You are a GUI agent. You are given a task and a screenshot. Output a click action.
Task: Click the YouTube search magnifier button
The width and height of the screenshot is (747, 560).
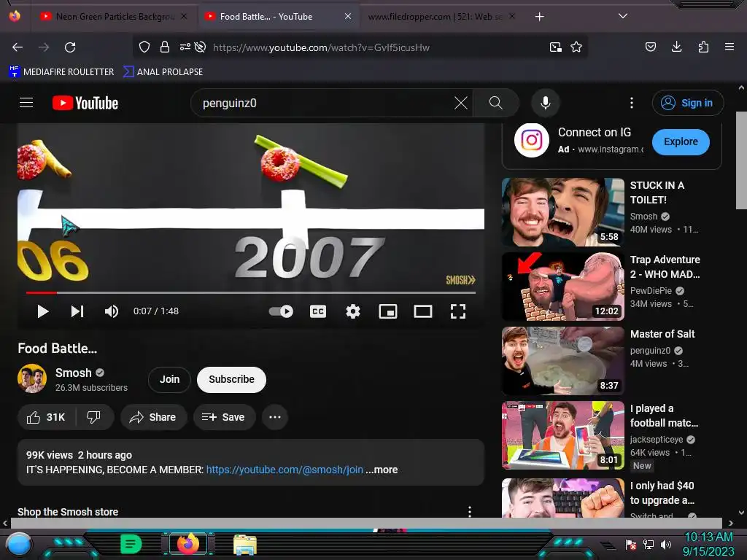(496, 103)
